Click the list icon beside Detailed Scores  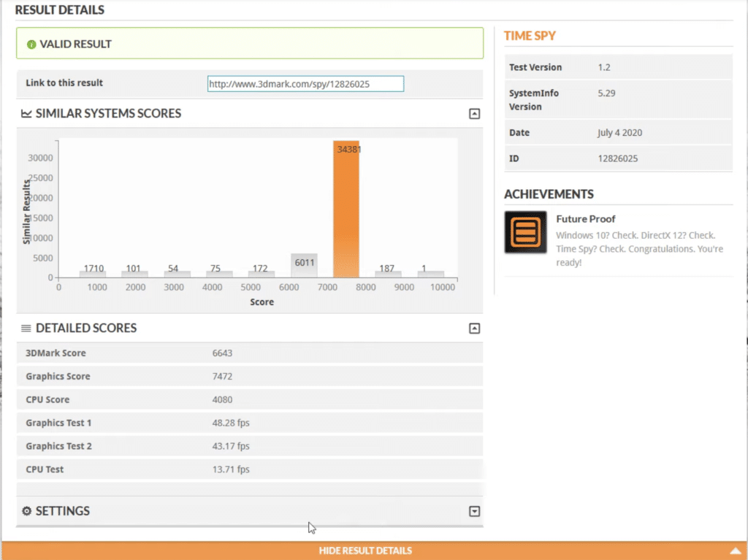[x=26, y=329]
